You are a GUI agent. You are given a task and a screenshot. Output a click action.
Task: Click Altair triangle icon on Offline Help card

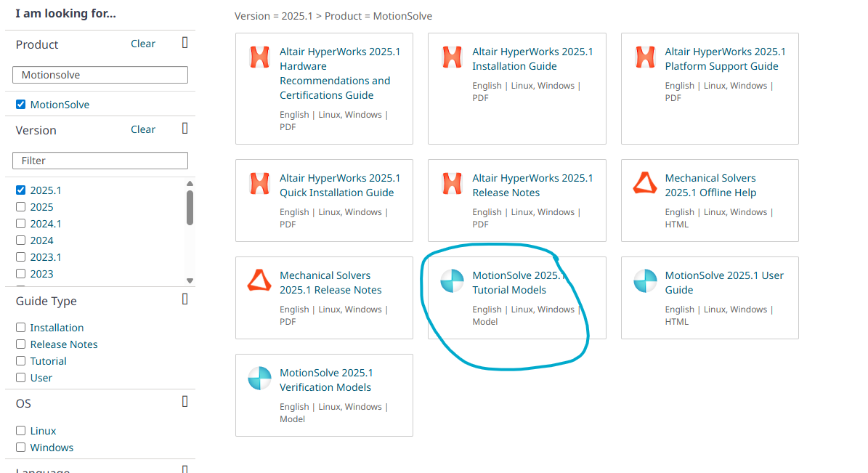click(x=645, y=183)
